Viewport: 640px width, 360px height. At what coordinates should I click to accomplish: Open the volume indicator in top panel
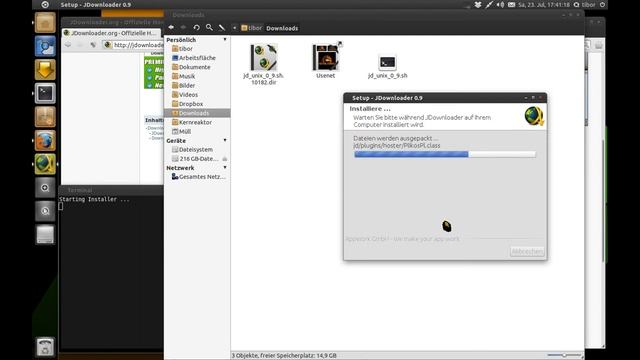[x=500, y=5]
